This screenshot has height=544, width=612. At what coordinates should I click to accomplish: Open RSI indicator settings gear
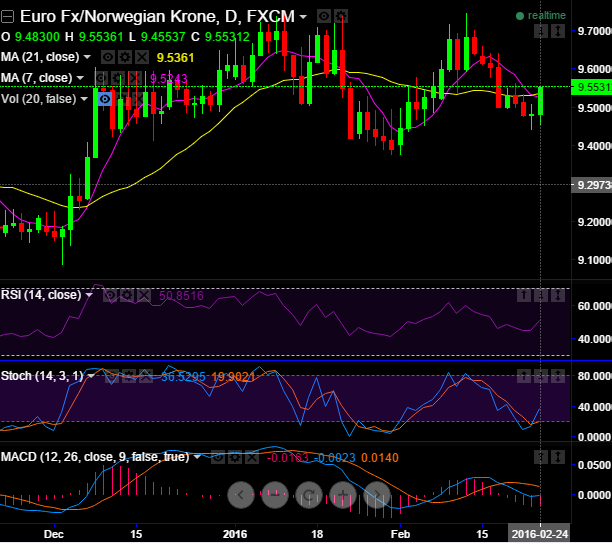click(127, 295)
